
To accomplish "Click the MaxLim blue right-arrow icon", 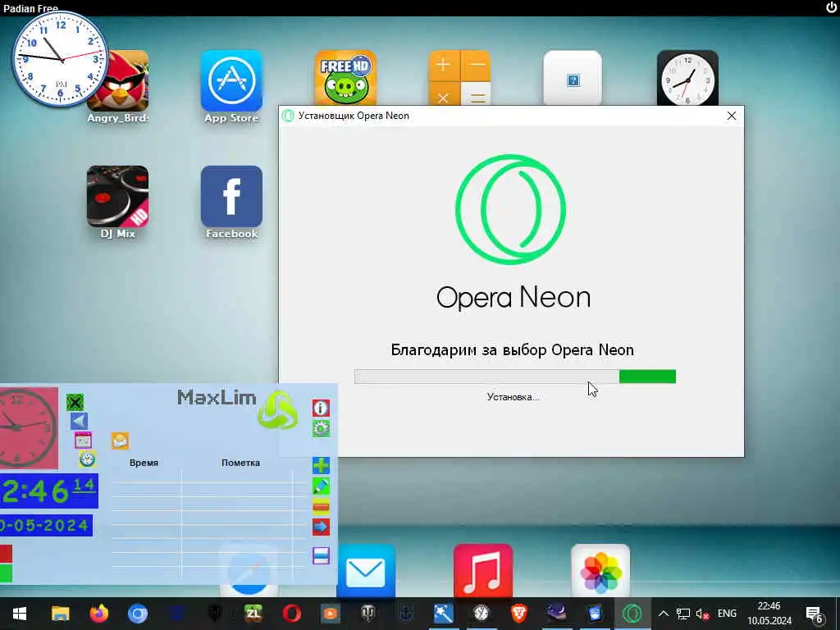I will 321,527.
